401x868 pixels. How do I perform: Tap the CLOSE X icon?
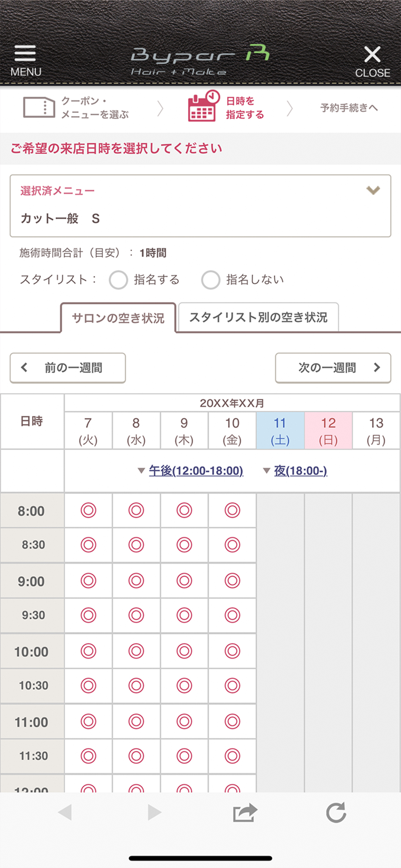372,55
